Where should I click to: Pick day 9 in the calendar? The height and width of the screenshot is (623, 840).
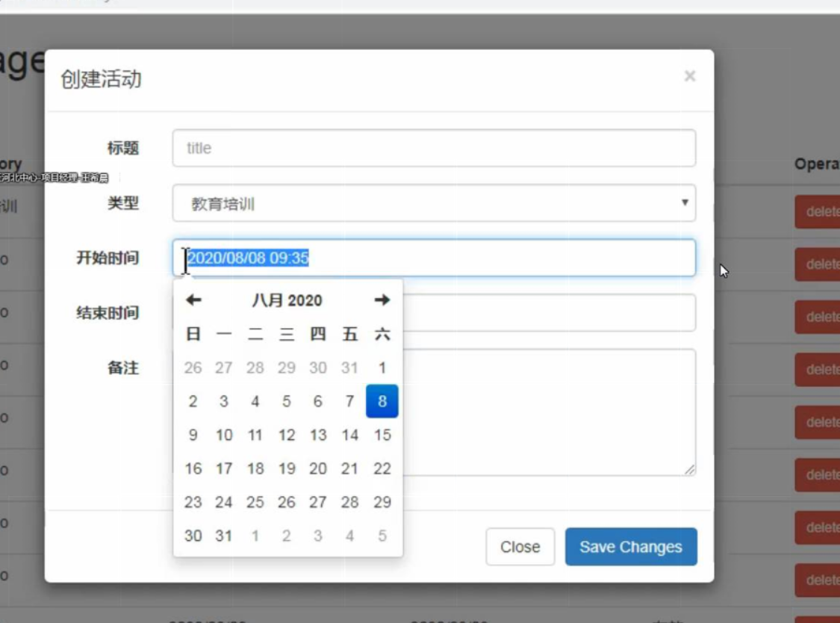[193, 435]
